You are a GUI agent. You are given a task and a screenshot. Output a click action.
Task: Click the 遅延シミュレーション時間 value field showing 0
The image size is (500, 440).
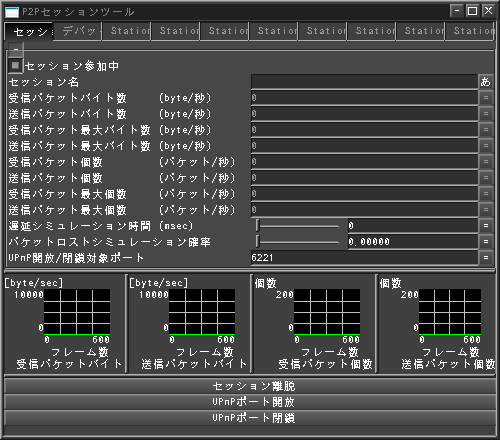pos(413,226)
